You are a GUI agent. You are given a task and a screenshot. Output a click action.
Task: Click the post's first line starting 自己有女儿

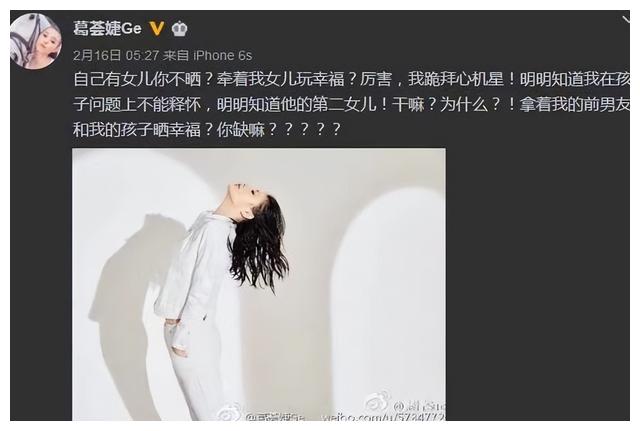tap(351, 79)
